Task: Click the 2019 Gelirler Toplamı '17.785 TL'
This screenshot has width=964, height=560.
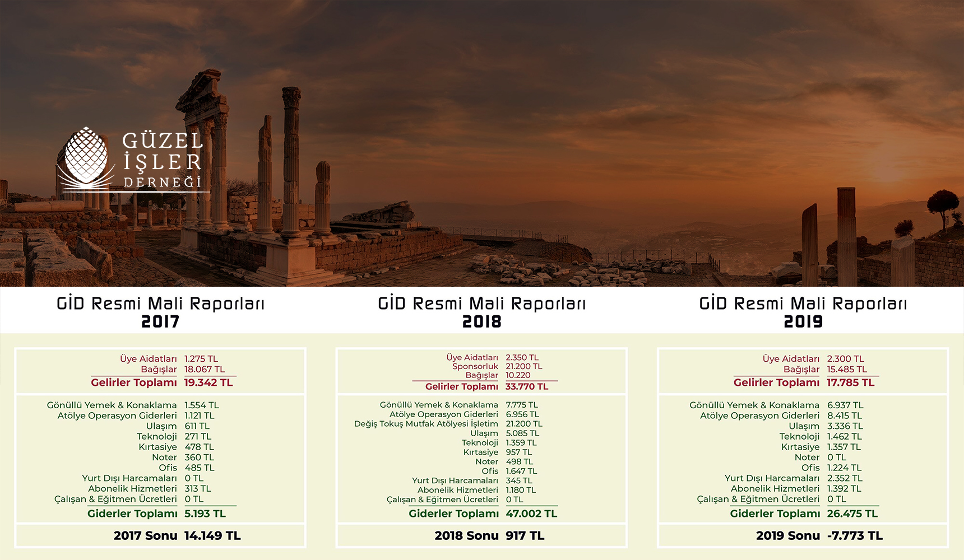Action: [851, 383]
